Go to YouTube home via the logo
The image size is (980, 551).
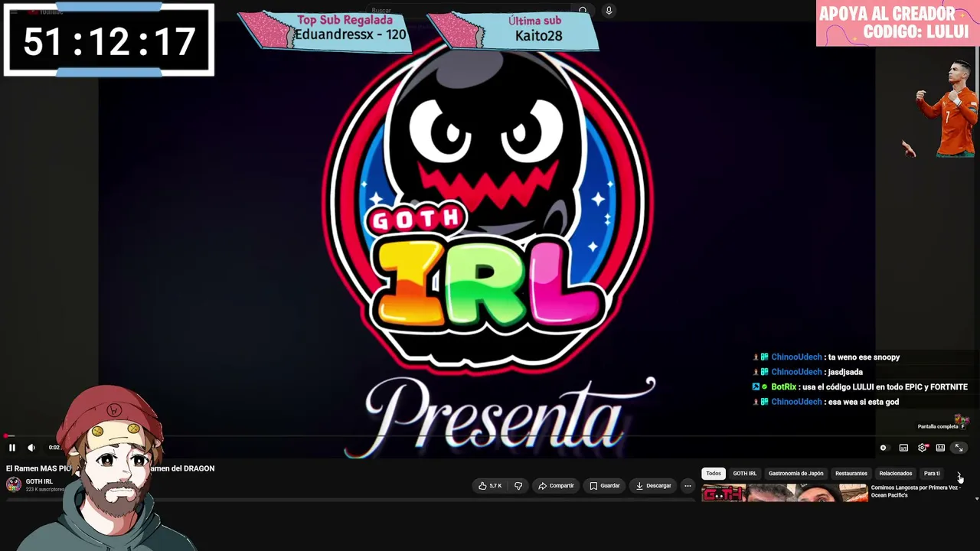tap(46, 11)
